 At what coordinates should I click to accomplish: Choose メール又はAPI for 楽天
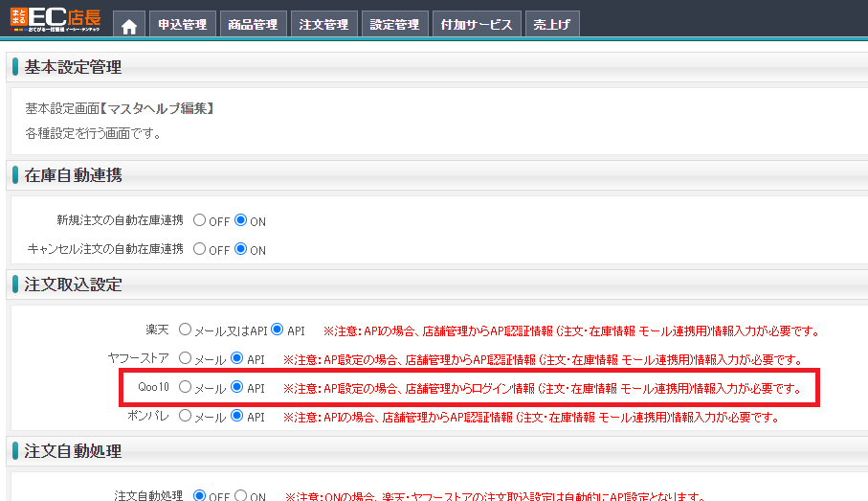(x=186, y=330)
